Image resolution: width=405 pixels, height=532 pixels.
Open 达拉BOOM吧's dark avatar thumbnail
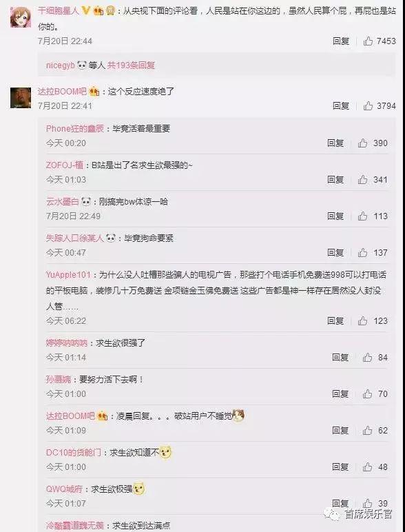21,98
